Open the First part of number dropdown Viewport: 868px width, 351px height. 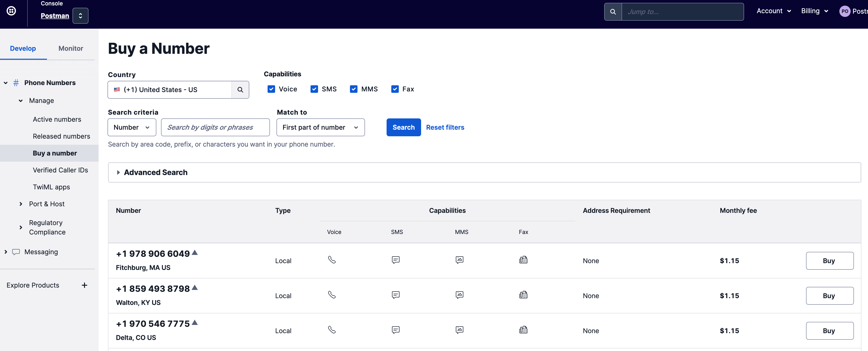click(x=320, y=127)
